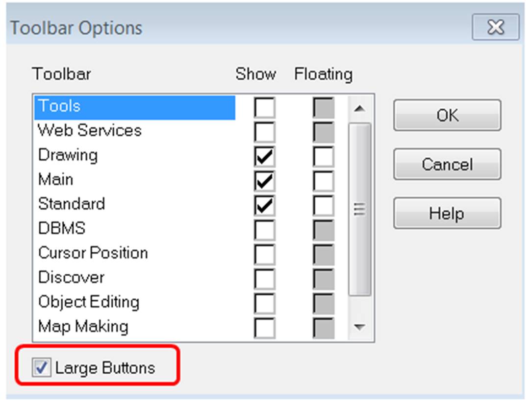Image resolution: width=532 pixels, height=409 pixels.
Task: Uncheck Show for the Drawing toolbar
Action: pyautogui.click(x=265, y=155)
